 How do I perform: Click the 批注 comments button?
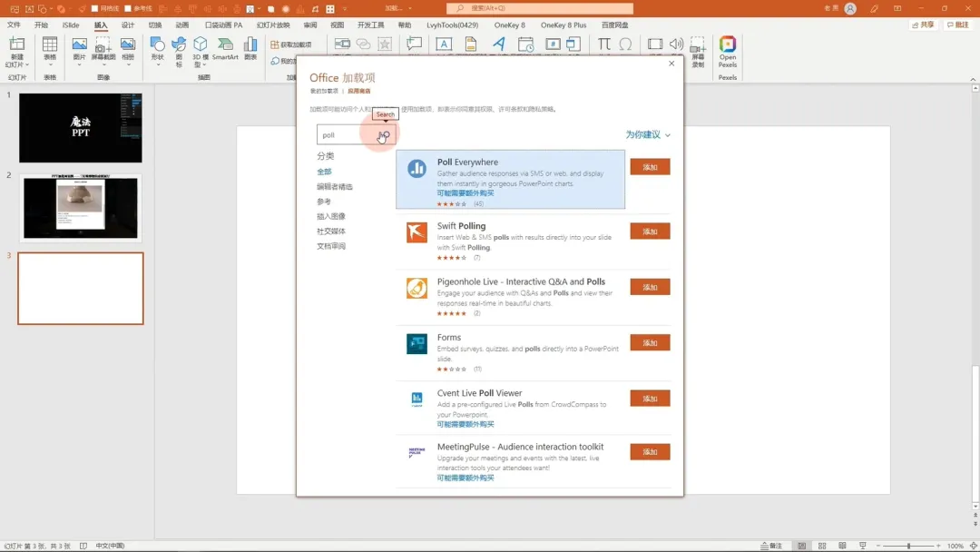pos(957,25)
